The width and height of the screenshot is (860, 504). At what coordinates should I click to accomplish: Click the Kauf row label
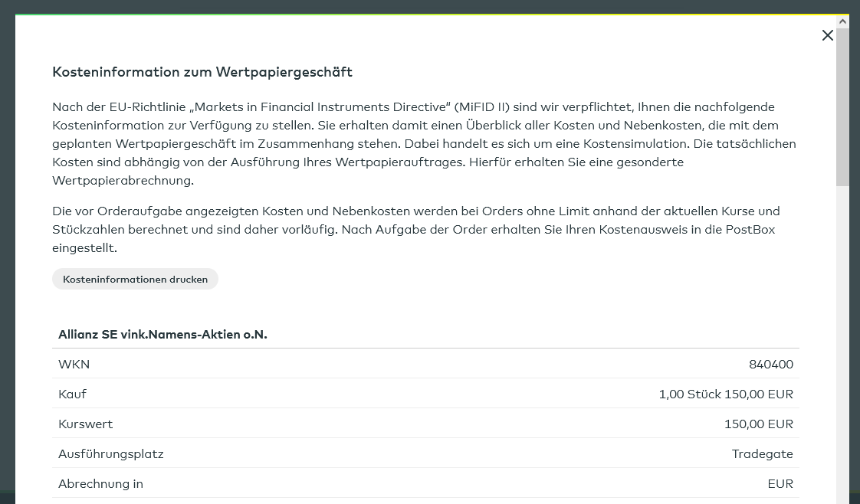(72, 394)
